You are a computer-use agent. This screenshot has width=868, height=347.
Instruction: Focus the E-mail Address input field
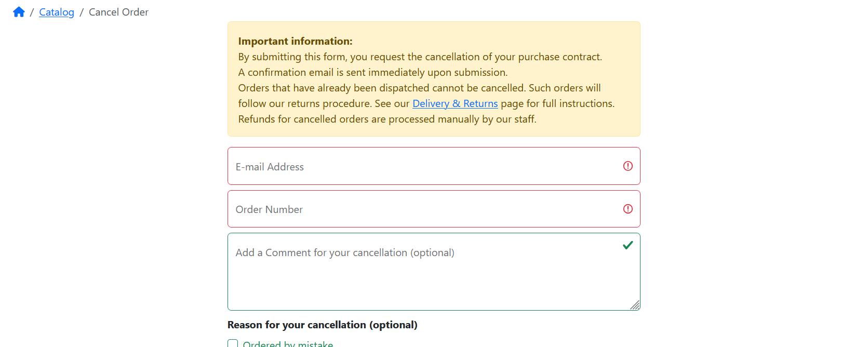pyautogui.click(x=434, y=166)
